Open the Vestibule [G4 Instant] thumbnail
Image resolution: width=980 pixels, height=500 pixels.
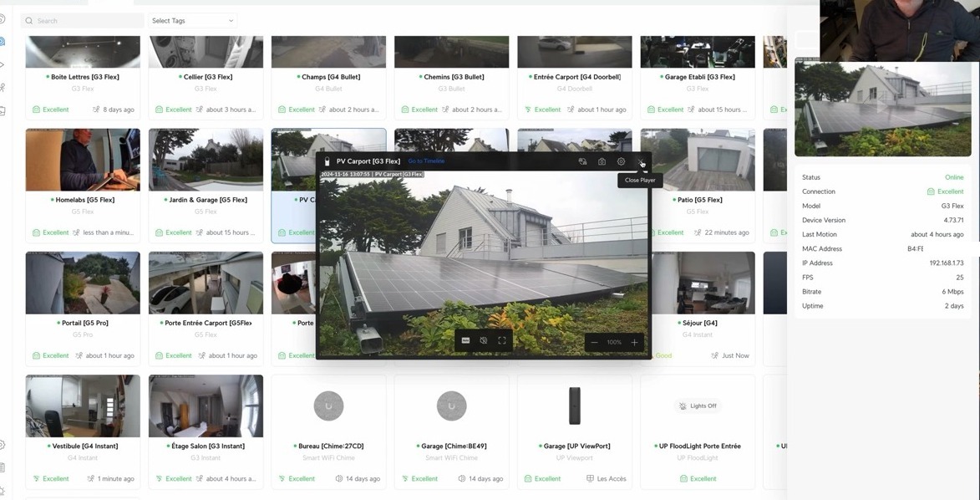83,406
